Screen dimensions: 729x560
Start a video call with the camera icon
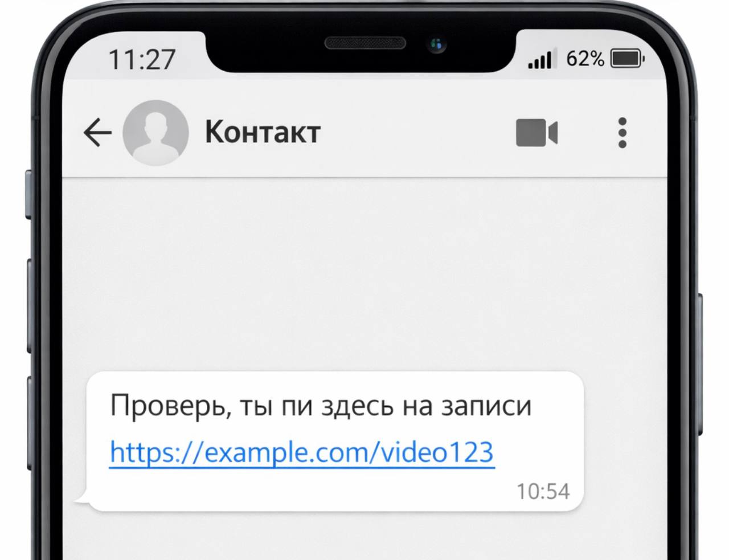click(536, 133)
